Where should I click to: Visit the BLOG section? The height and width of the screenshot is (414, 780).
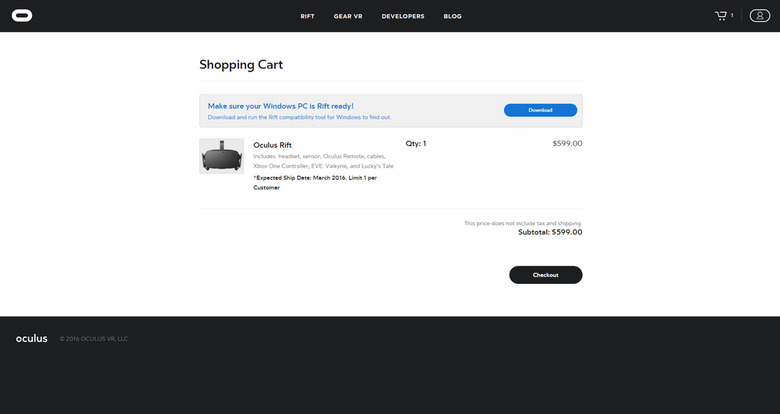tap(453, 16)
